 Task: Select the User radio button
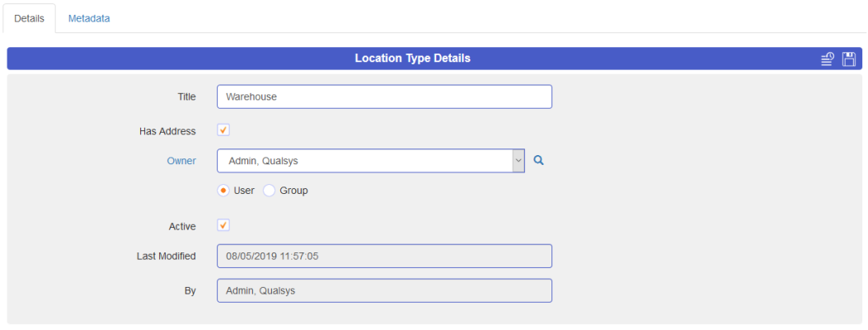(x=223, y=191)
